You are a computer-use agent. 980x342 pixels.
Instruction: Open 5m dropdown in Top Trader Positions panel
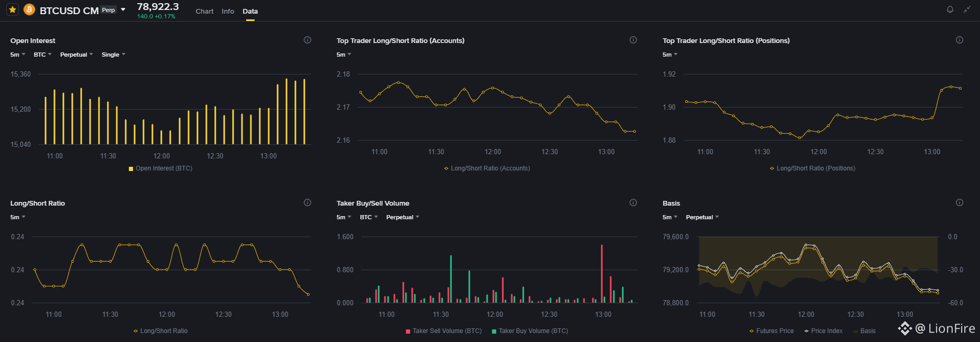pyautogui.click(x=670, y=55)
